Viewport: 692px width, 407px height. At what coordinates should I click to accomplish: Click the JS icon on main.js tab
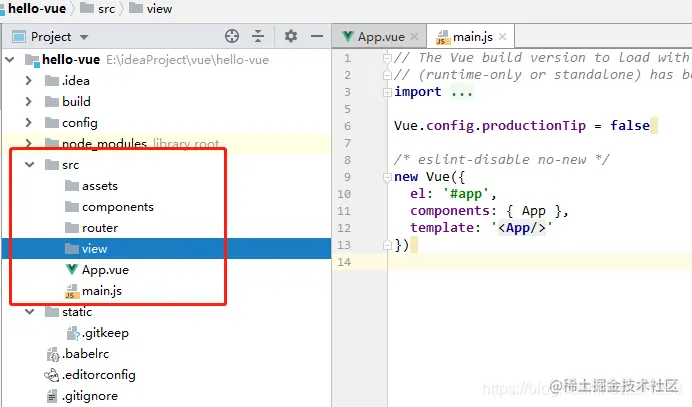coord(442,38)
